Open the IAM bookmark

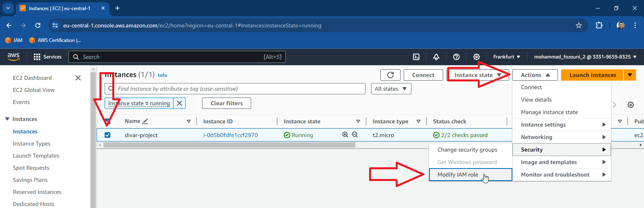pyautogui.click(x=14, y=40)
